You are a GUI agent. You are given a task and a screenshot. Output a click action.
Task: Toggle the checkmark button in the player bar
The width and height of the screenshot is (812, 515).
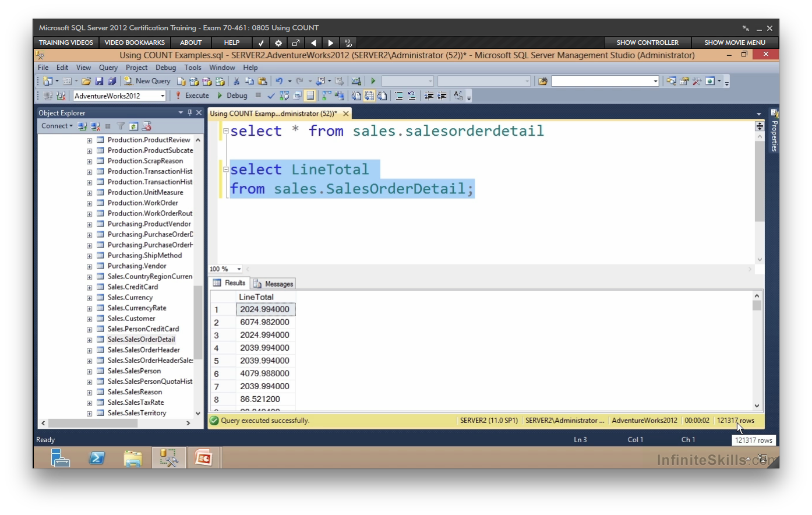pyautogui.click(x=261, y=43)
